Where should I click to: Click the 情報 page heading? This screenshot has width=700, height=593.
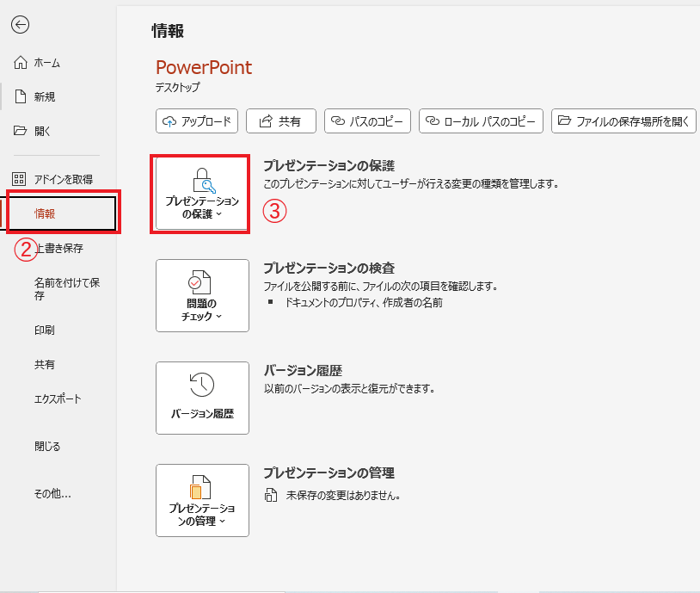[x=168, y=31]
